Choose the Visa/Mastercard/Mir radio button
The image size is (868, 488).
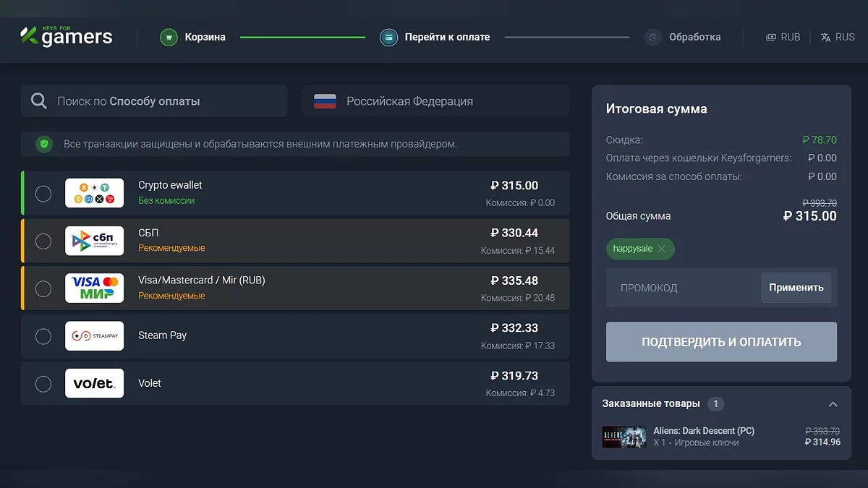click(43, 288)
